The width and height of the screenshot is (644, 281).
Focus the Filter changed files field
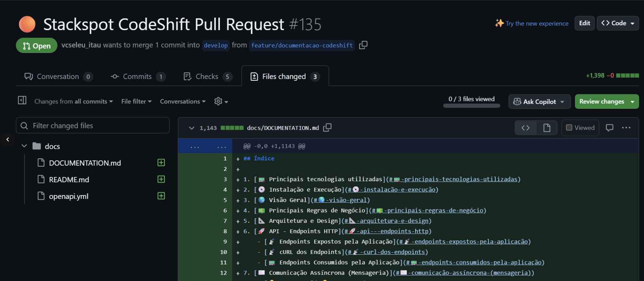(x=93, y=126)
